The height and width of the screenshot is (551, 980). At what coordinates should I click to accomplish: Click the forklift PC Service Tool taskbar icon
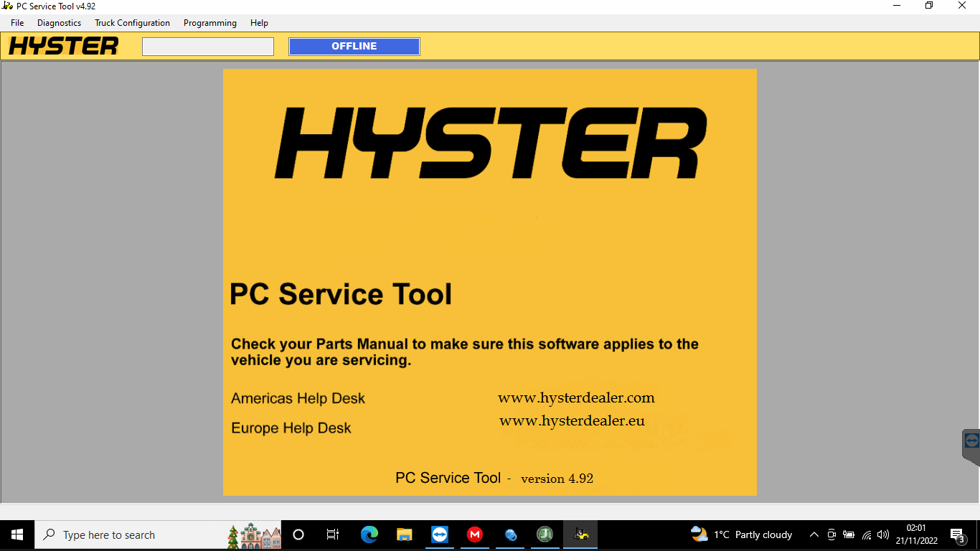tap(580, 534)
